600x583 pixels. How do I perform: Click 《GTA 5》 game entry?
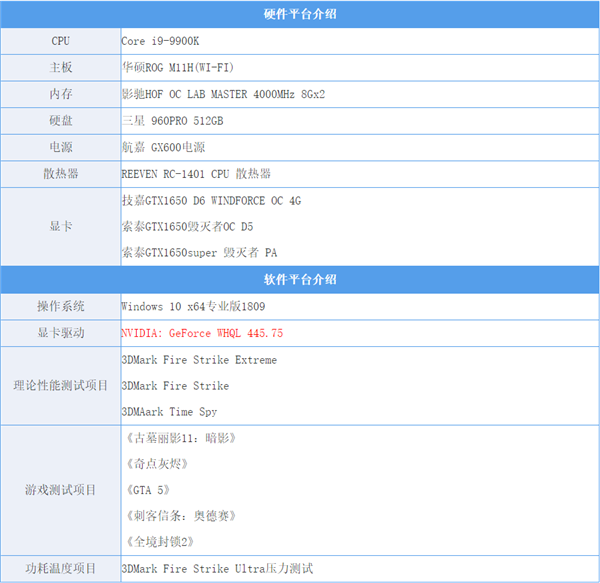coord(148,490)
